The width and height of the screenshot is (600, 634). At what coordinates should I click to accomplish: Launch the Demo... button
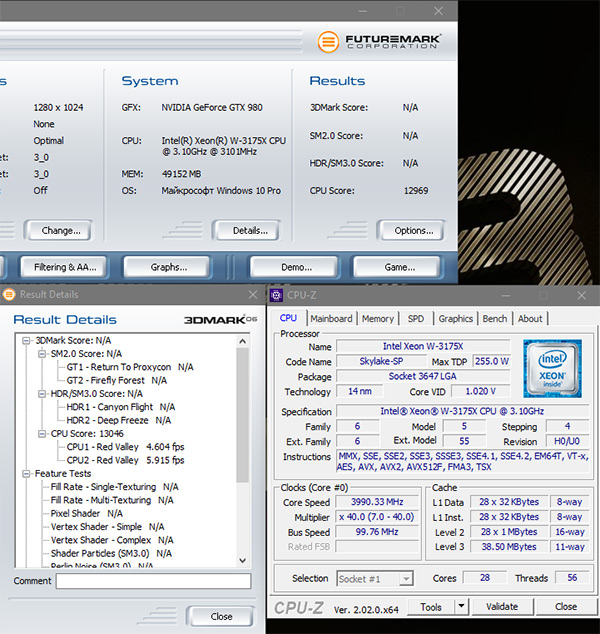click(x=296, y=267)
